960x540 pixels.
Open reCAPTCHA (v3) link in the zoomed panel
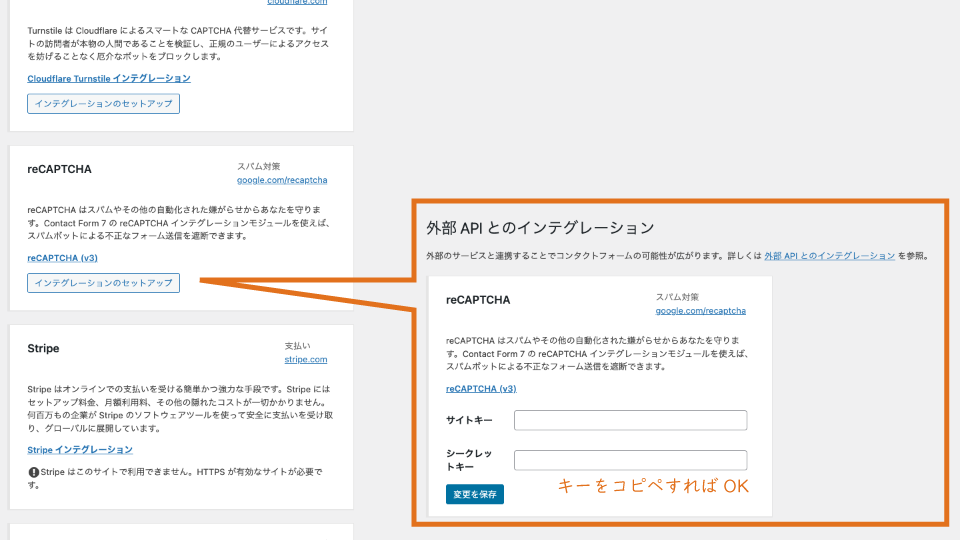click(481, 389)
